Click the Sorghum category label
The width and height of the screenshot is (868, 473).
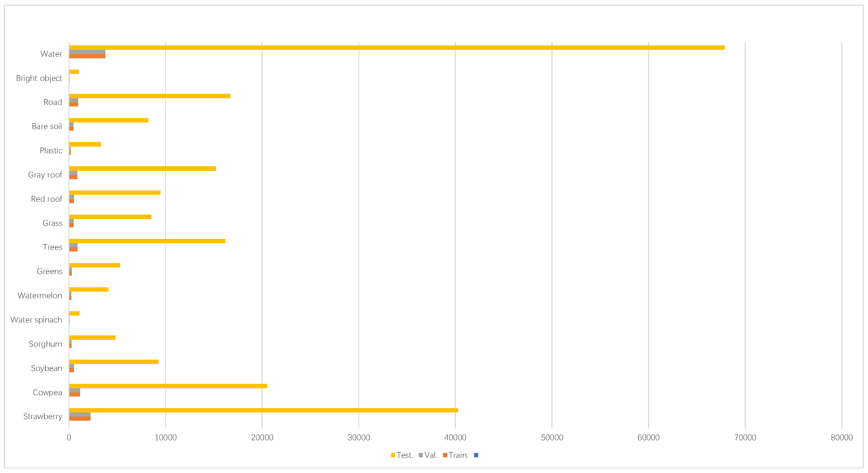(x=45, y=344)
